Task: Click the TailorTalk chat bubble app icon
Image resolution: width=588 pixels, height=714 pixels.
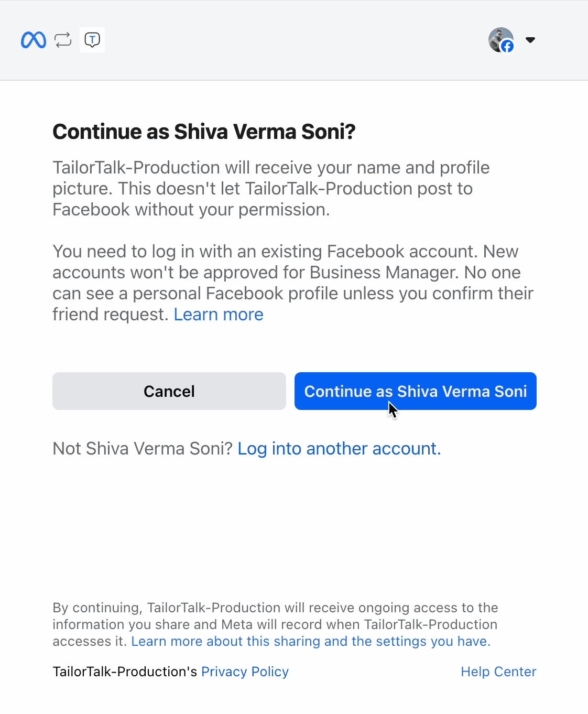Action: click(x=92, y=40)
